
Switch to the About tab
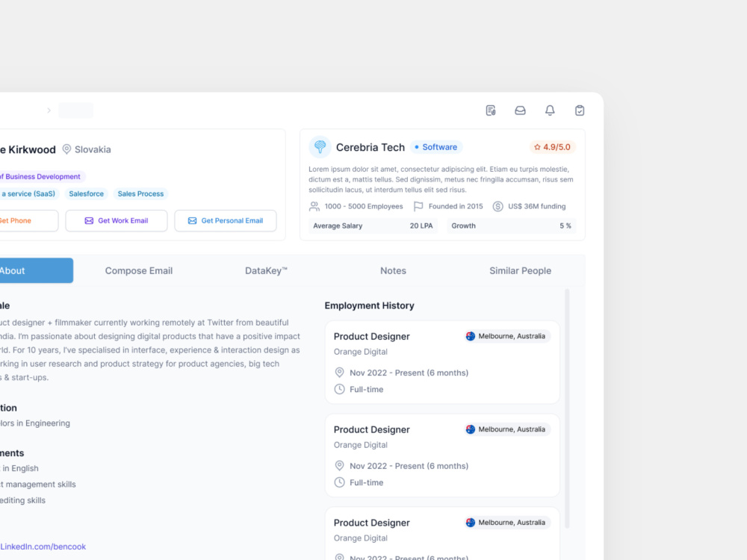click(36, 270)
